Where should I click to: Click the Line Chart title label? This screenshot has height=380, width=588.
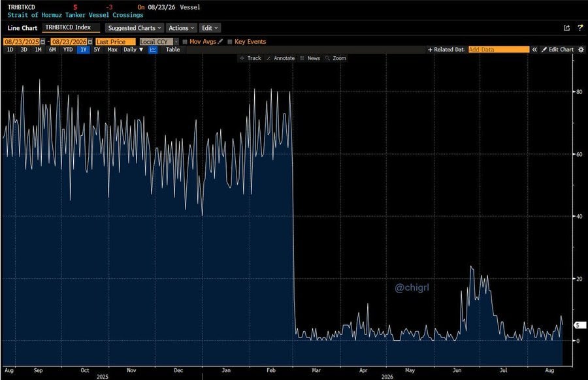[22, 28]
